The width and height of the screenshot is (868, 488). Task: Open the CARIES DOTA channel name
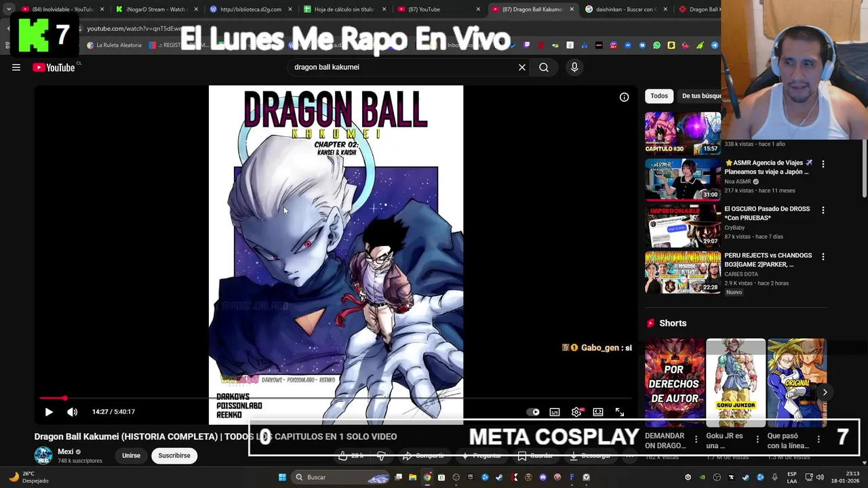tap(741, 274)
